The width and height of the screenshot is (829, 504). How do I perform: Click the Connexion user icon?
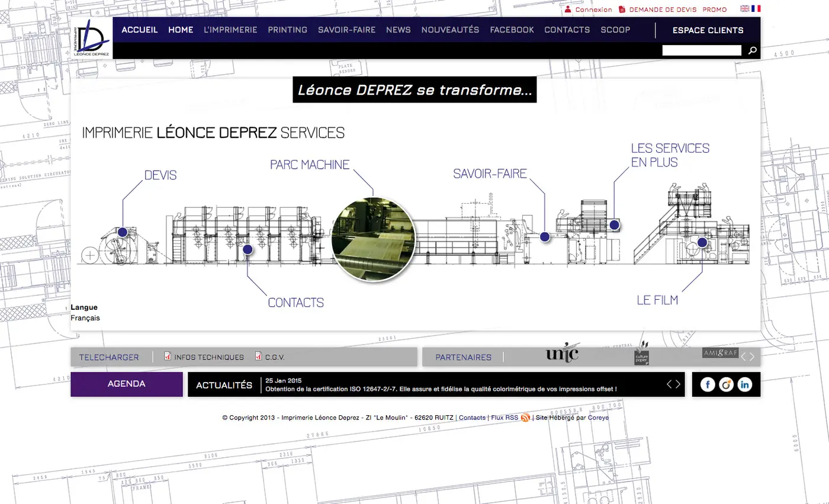click(568, 9)
